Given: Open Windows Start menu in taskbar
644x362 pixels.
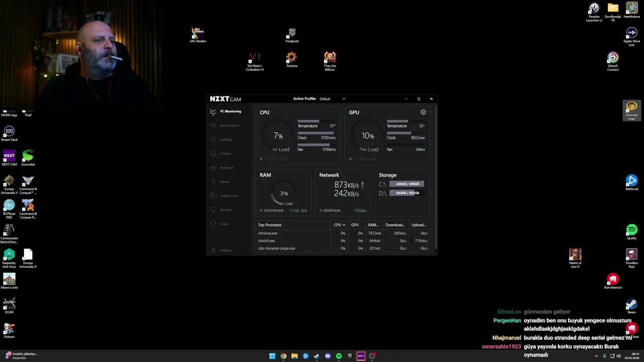Looking at the screenshot, I should click(x=272, y=356).
